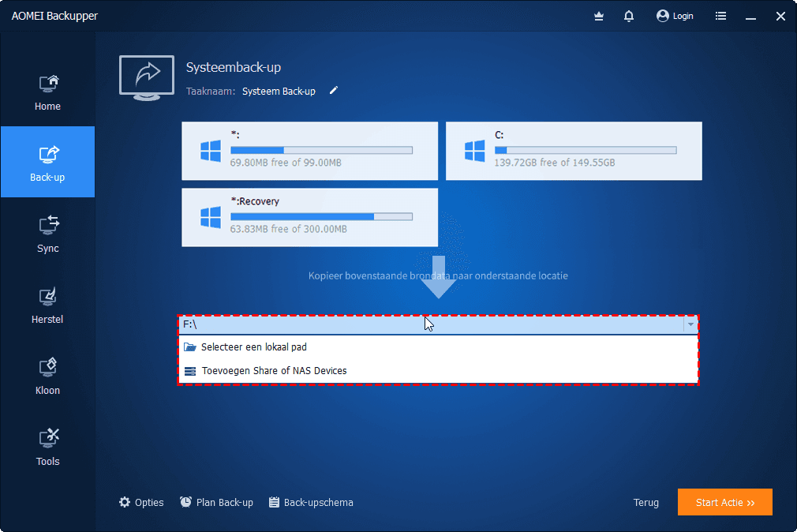Open notifications bell
Viewport: 797px width, 532px height.
[629, 17]
